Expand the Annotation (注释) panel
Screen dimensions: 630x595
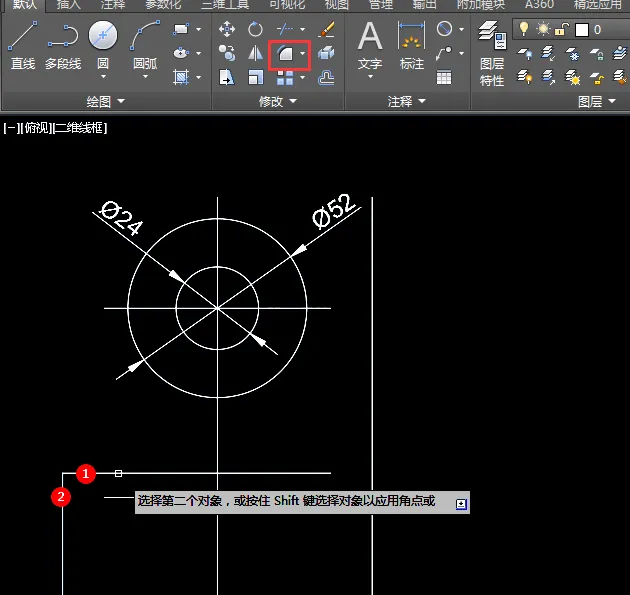pyautogui.click(x=407, y=101)
